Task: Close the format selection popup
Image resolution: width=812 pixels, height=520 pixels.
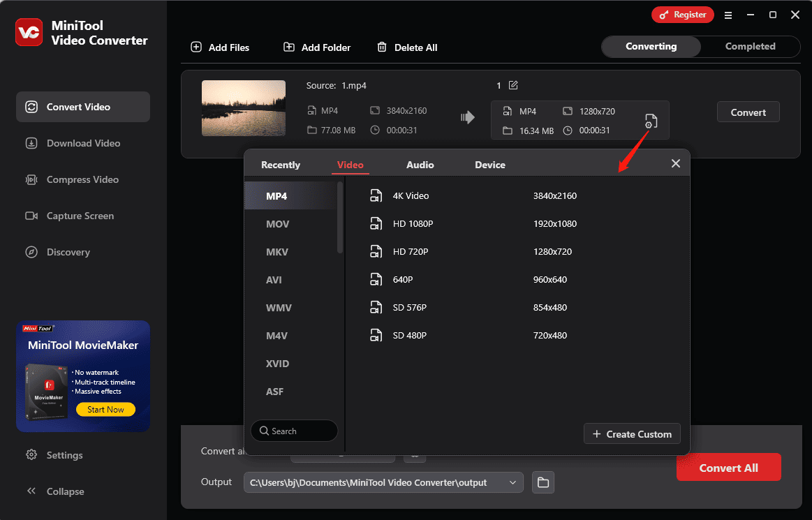Action: [x=676, y=163]
